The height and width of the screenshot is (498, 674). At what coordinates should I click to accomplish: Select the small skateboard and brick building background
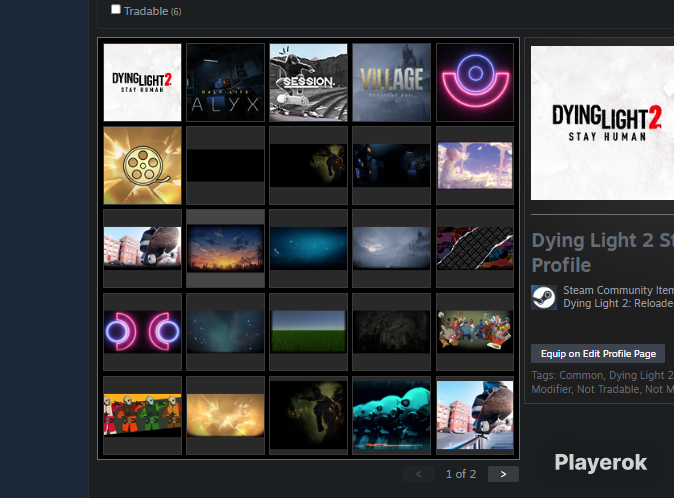[142, 248]
